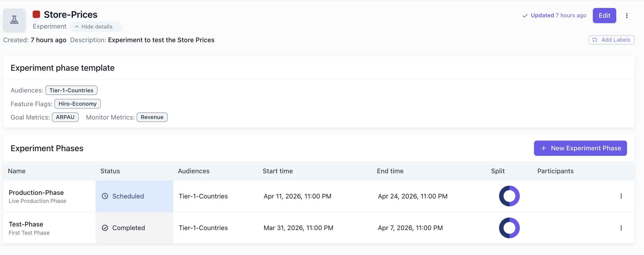Select the Hiro-Economy feature flag tag
Screen dimensions: 644x255
click(x=77, y=104)
